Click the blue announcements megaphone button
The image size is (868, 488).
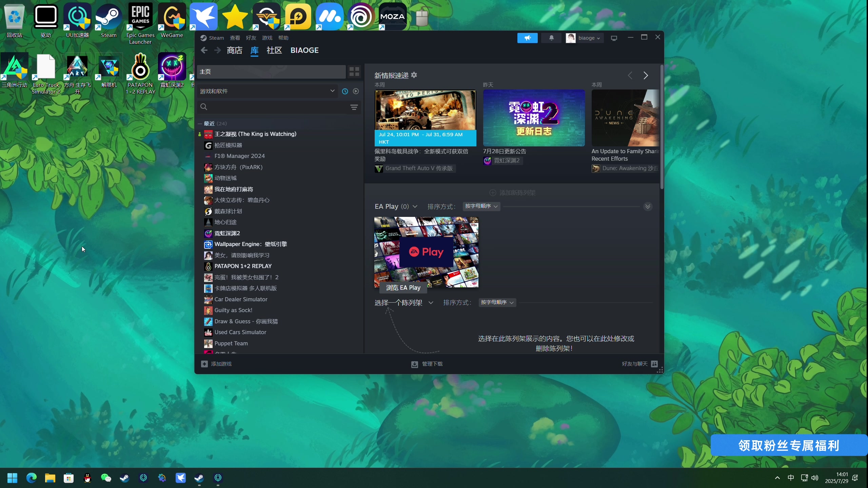pos(527,38)
